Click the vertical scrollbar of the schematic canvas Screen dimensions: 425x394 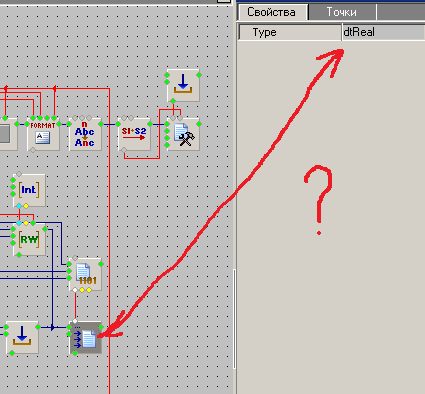234,318
